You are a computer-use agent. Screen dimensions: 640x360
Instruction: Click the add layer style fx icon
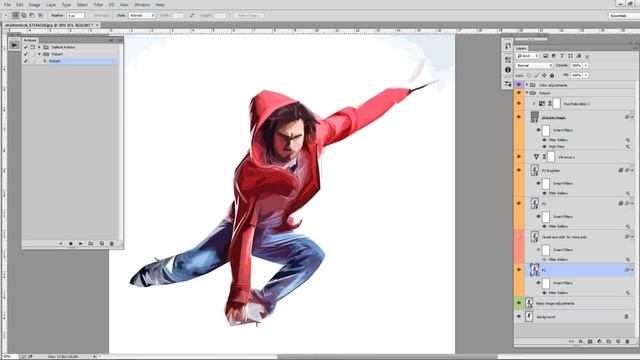580,341
